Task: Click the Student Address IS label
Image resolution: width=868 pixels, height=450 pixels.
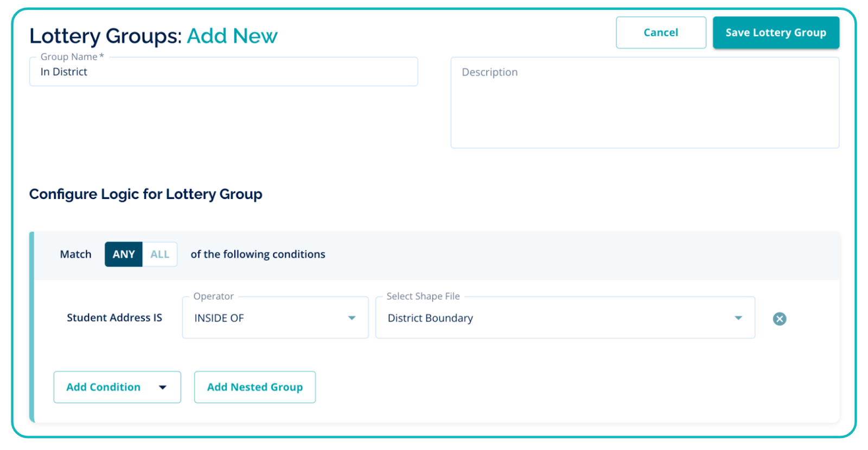Action: 114,318
